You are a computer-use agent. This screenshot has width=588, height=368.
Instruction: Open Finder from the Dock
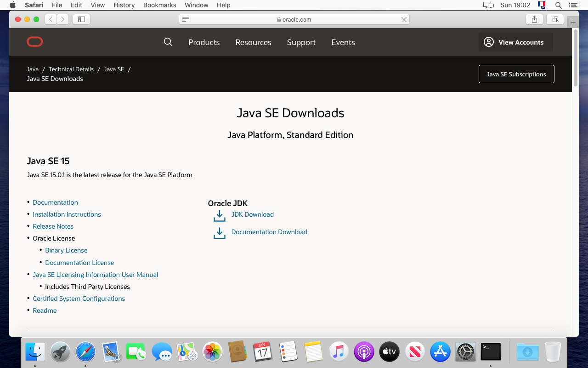[x=35, y=352]
